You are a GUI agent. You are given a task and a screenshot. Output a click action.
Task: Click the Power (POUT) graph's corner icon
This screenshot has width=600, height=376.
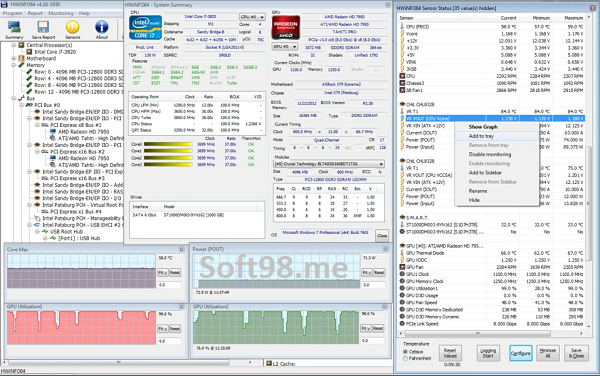point(385,249)
